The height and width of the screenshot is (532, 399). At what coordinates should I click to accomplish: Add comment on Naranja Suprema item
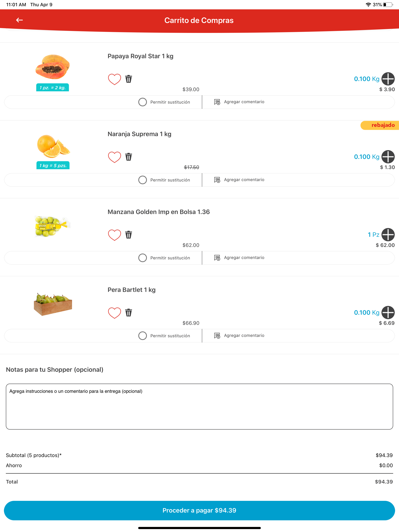tap(239, 180)
